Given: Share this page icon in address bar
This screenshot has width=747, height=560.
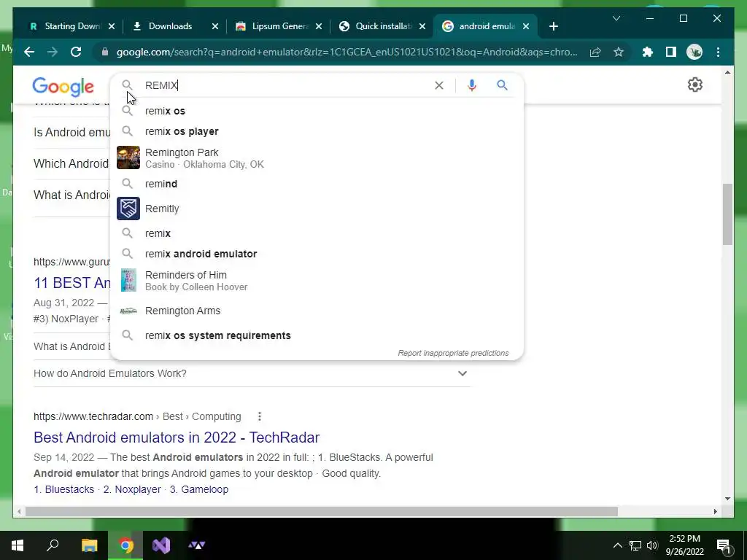Looking at the screenshot, I should click(x=595, y=52).
